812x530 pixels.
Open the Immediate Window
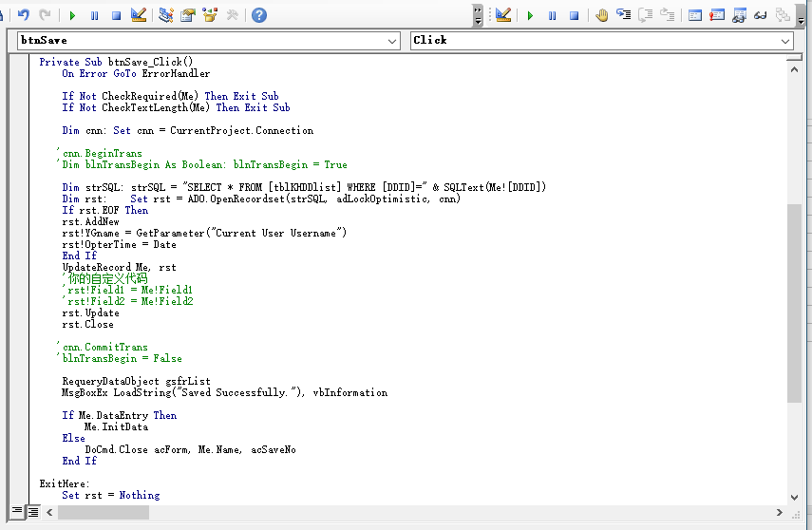tap(717, 15)
